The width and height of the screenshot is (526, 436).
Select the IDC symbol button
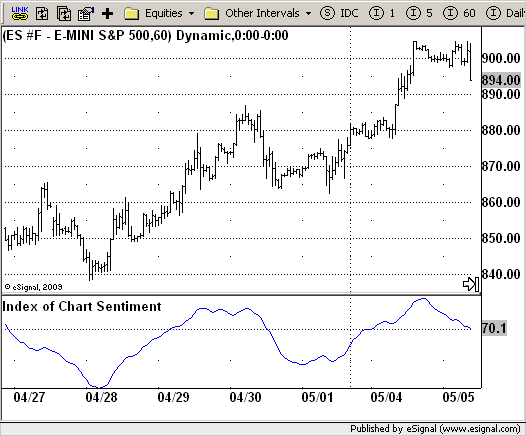[x=339, y=13]
